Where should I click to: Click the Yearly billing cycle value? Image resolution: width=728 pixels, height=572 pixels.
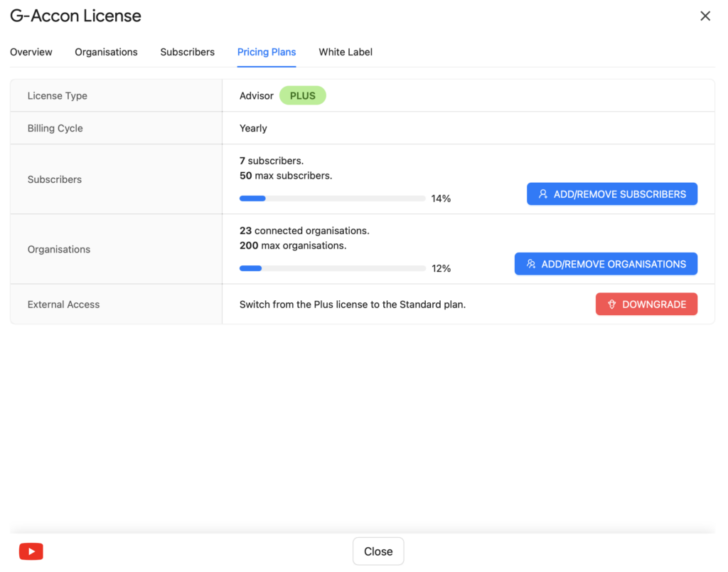tap(253, 129)
